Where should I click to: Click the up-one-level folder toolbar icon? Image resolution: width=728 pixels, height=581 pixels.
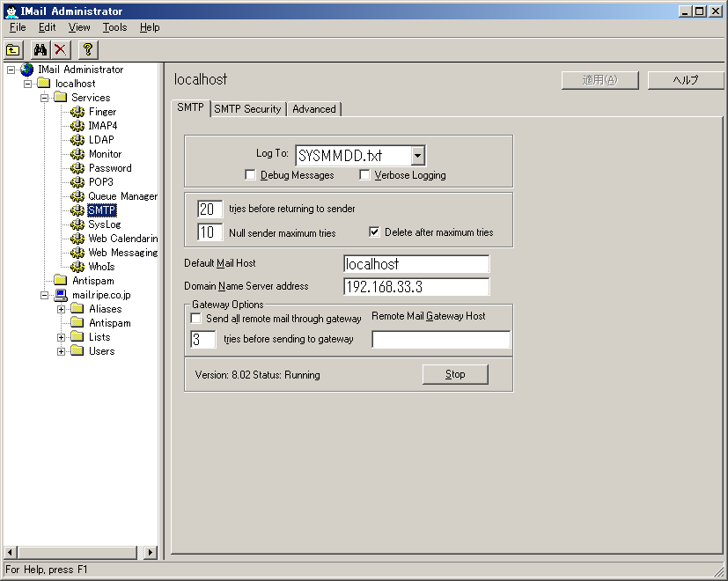coord(13,49)
